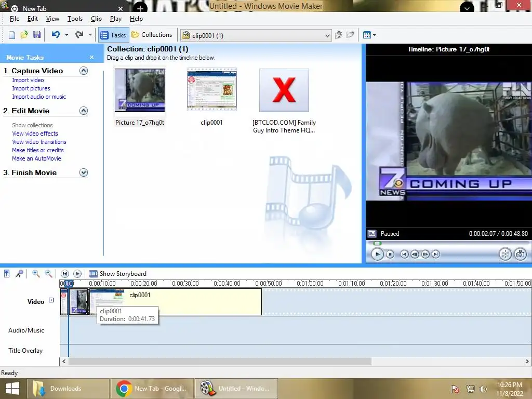
Task: Click the Play Timeline icon
Action: (x=77, y=273)
